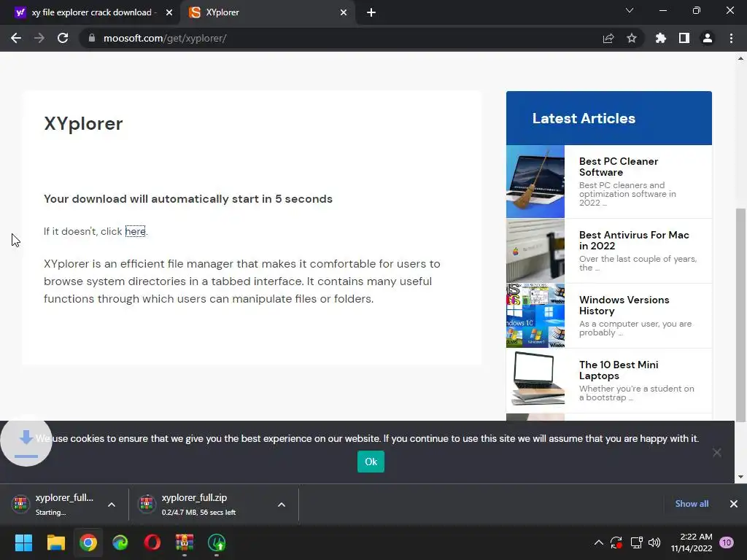Click the scrollbar up arrow
Viewport: 747px width, 560px height.
click(740, 58)
